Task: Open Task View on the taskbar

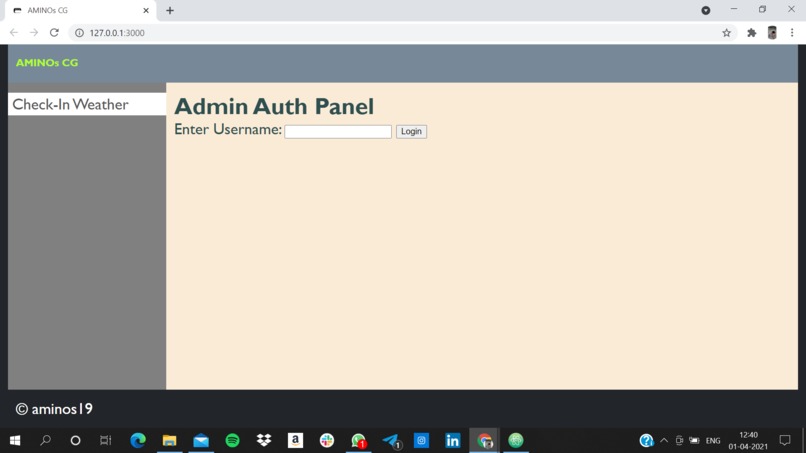Action: point(105,440)
